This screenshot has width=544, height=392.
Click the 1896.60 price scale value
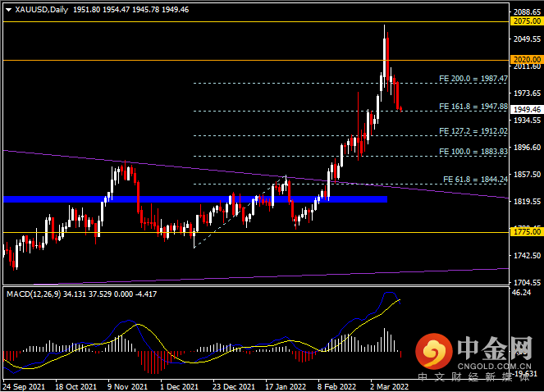527,147
